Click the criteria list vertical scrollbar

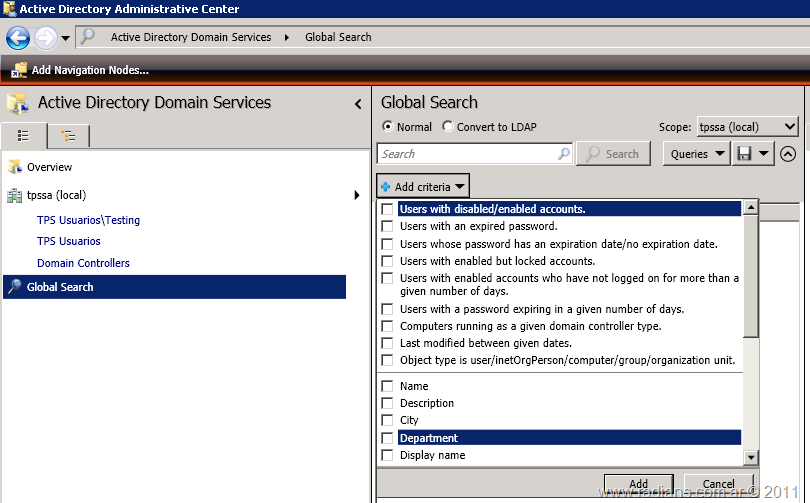751,300
